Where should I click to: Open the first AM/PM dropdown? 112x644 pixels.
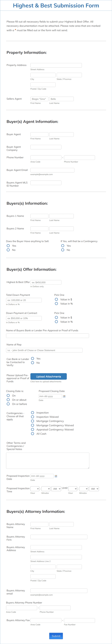click(56, 489)
